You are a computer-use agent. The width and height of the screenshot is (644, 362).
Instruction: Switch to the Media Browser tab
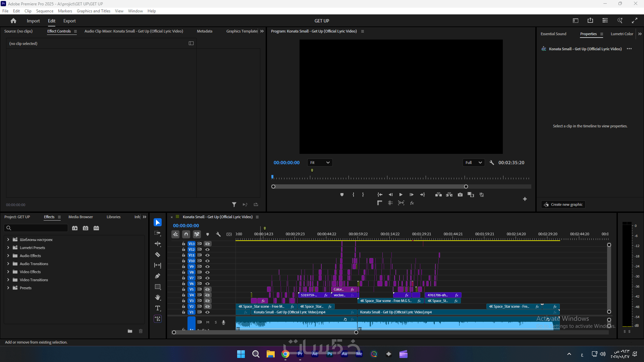click(x=80, y=217)
